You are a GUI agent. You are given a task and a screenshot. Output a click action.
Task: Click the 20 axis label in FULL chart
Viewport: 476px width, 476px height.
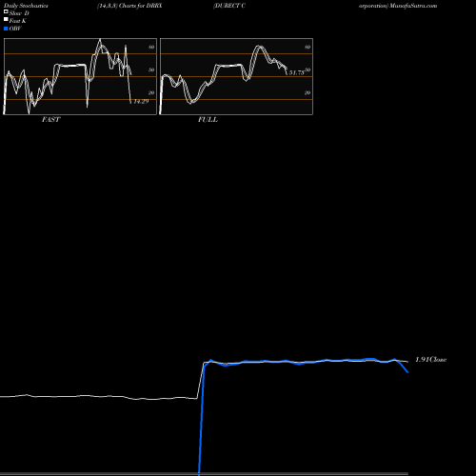[307, 92]
